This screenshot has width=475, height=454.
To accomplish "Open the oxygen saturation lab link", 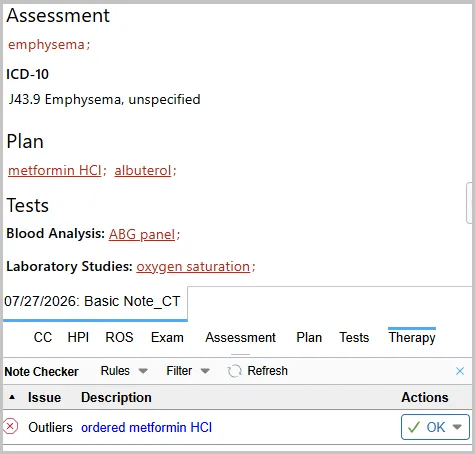I will click(193, 267).
